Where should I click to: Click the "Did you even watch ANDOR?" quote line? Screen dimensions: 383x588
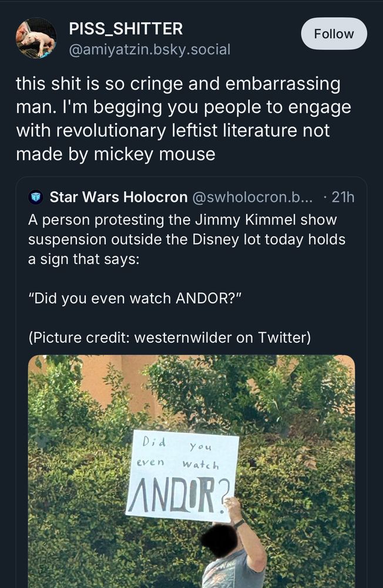[x=135, y=299]
